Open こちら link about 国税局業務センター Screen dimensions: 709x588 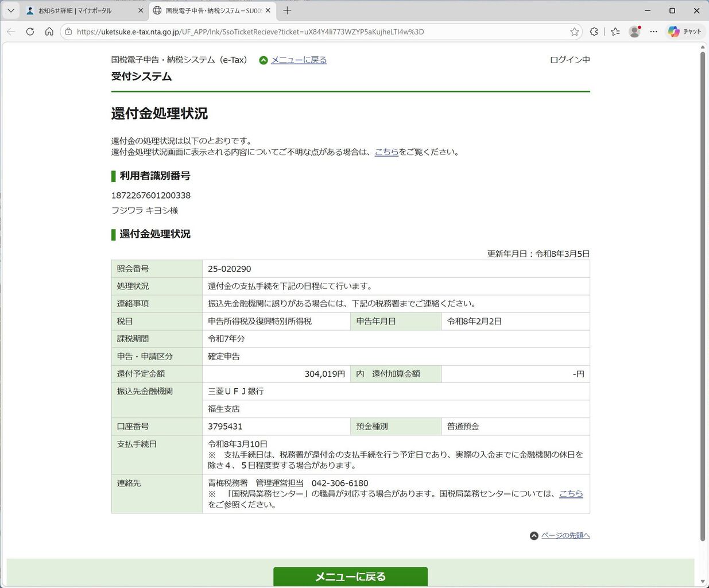click(571, 493)
